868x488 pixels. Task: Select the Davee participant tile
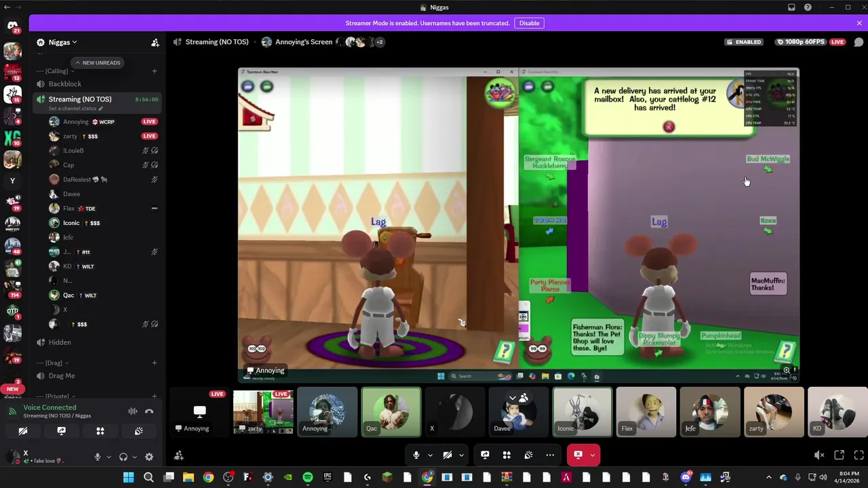click(519, 411)
